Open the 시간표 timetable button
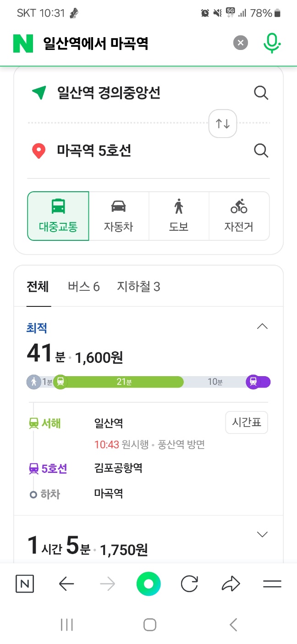The image size is (297, 644). [x=247, y=422]
